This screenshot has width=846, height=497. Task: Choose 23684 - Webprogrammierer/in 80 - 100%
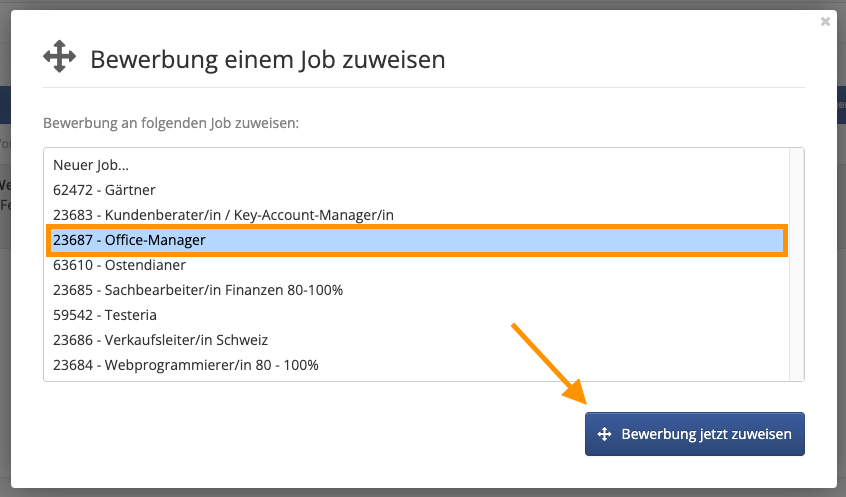(416, 365)
